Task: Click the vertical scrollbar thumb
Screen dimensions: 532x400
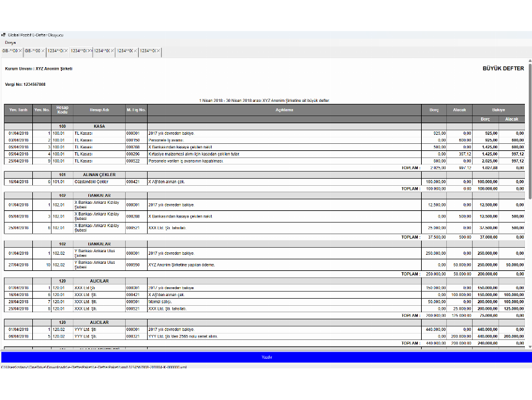Action: 529,129
